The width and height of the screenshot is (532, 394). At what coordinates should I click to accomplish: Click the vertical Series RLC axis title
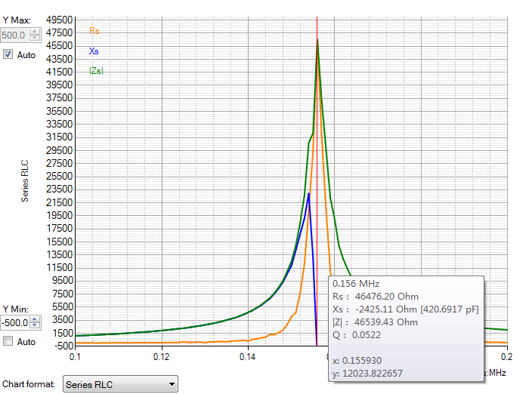pos(25,181)
